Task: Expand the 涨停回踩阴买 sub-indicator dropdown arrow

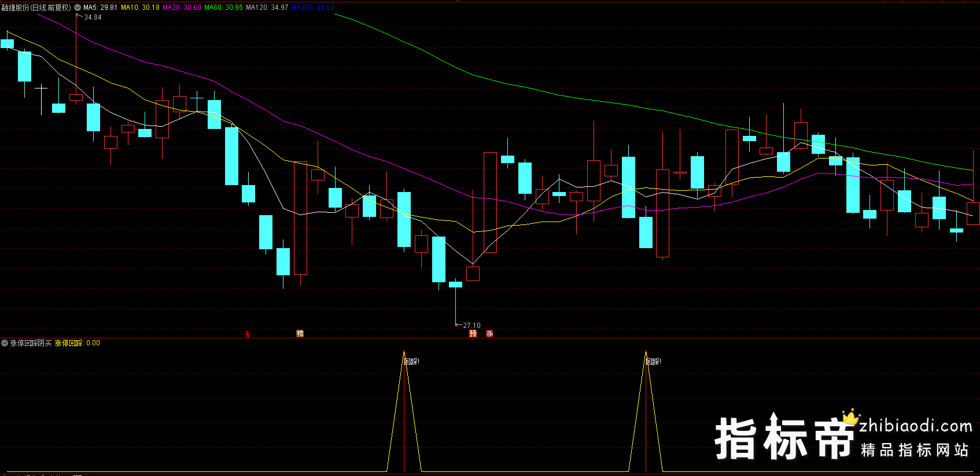Action: [5, 343]
